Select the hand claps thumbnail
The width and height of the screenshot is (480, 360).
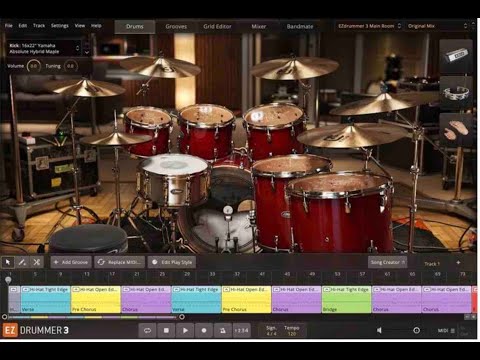click(456, 130)
